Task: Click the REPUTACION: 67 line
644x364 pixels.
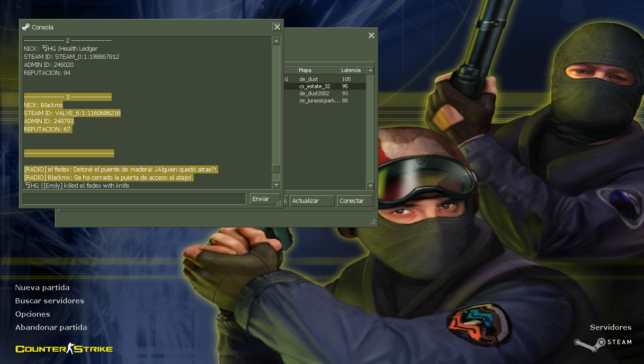Action: [47, 129]
